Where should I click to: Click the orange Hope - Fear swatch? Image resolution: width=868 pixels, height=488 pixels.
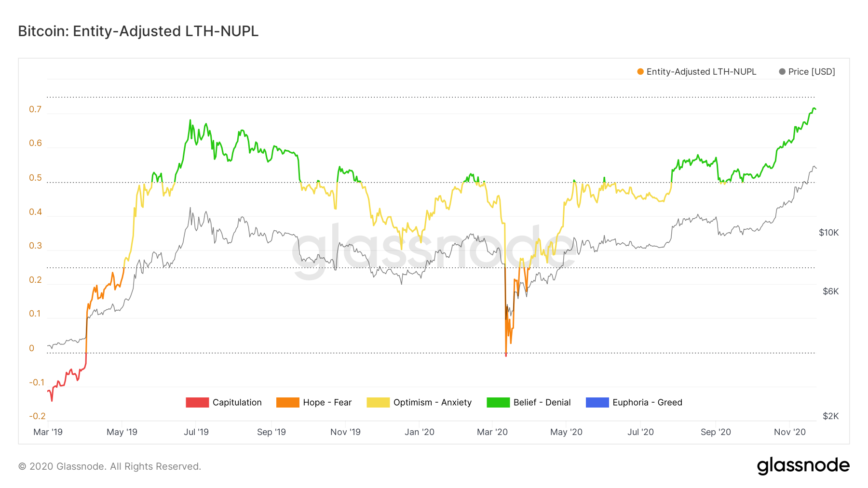288,402
